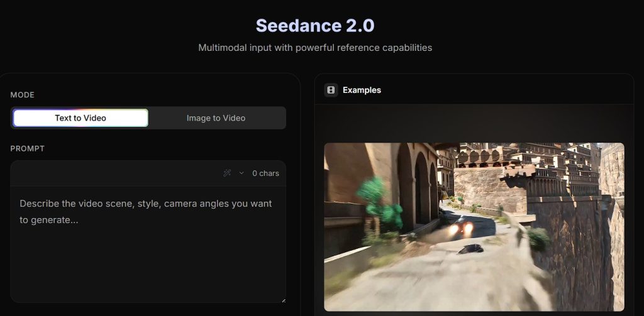Screen dimensions: 644x316
Task: Click the MODE section label
Action: [22, 95]
